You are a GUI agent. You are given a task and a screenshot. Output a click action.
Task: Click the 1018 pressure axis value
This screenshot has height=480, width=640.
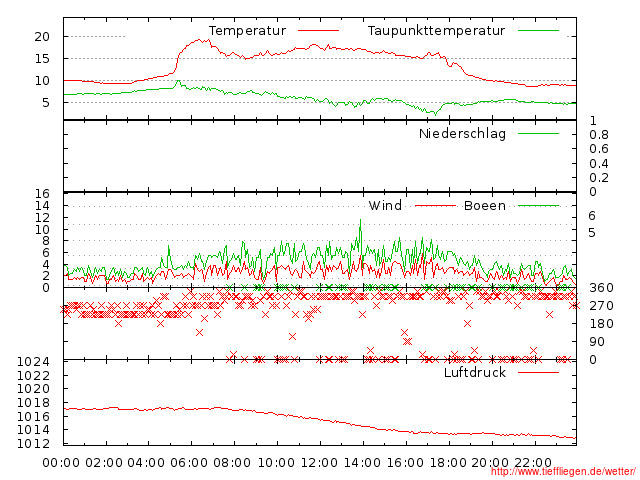(x=33, y=403)
